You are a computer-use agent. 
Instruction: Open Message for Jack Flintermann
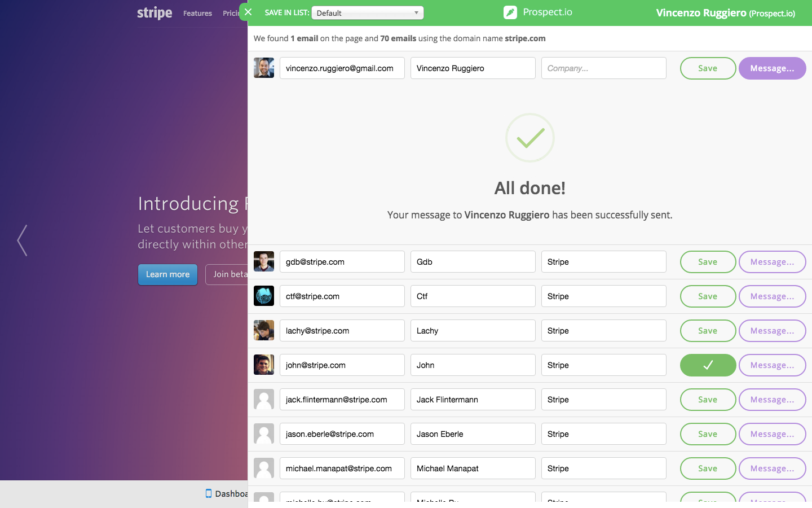[772, 400]
